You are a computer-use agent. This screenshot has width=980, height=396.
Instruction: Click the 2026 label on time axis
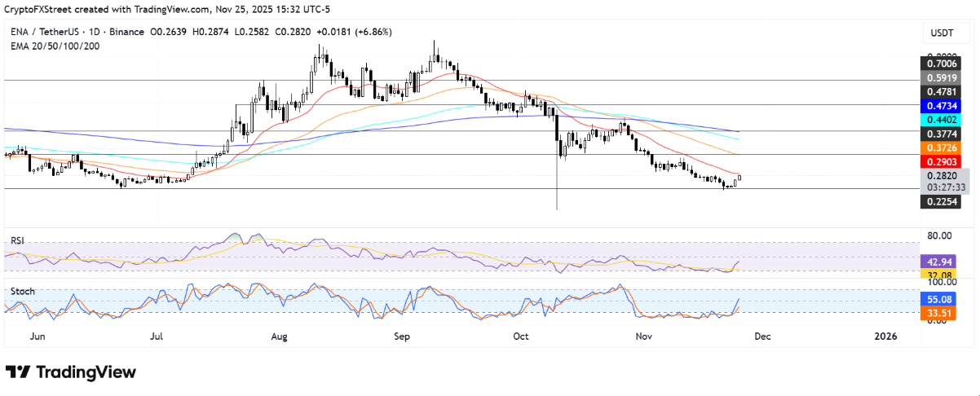point(885,336)
